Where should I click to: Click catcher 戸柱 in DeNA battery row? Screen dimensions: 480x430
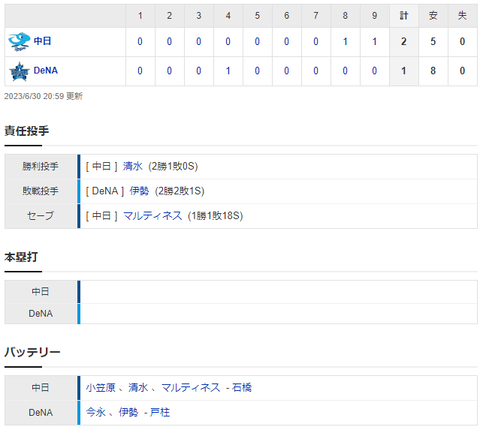point(160,412)
